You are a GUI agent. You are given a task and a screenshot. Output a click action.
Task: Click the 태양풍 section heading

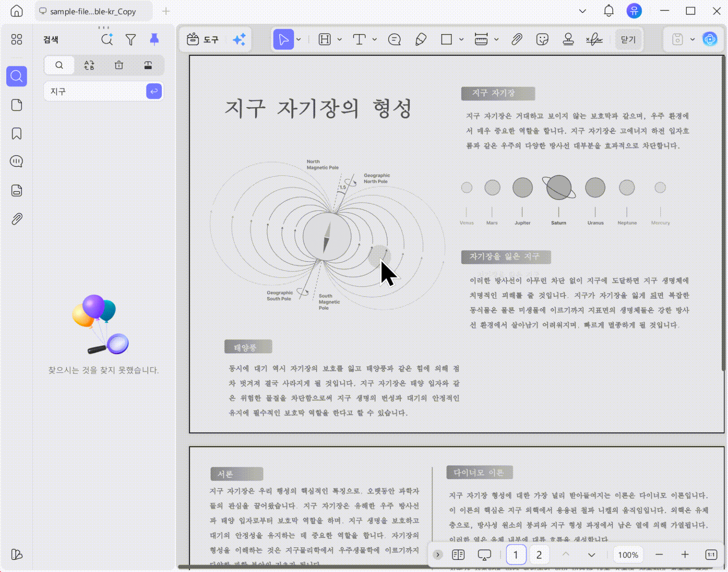248,347
